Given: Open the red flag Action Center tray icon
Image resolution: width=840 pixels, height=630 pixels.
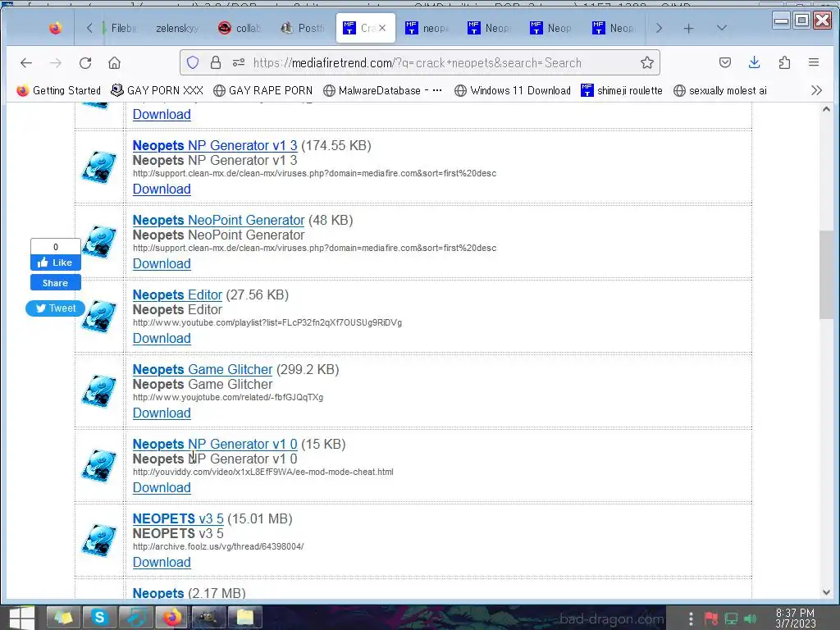Looking at the screenshot, I should (711, 619).
